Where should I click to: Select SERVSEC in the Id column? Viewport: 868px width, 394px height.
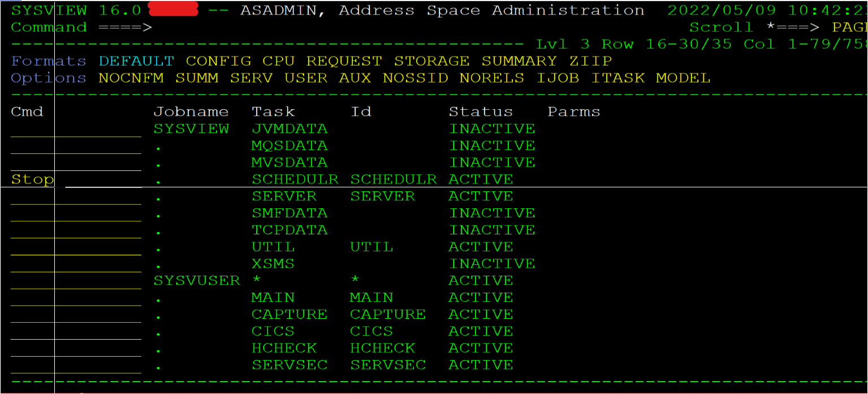click(x=388, y=365)
